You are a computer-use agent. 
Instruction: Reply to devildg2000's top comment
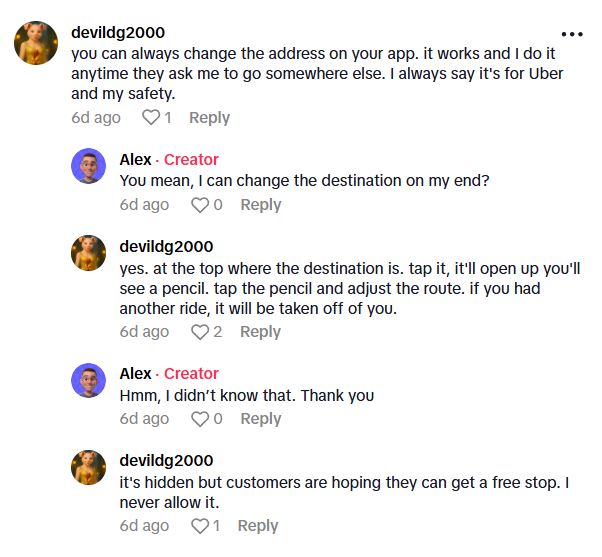tap(209, 118)
